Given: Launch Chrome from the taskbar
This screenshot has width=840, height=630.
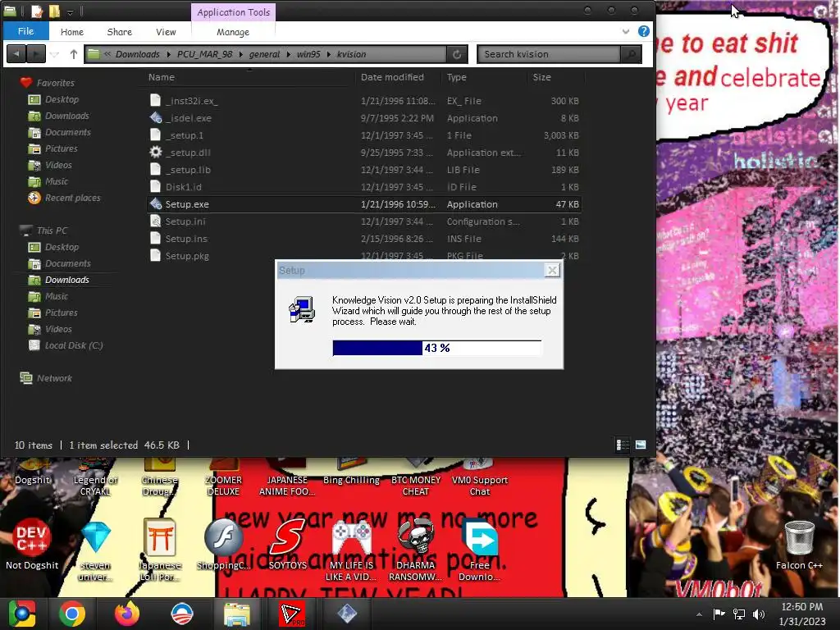Looking at the screenshot, I should point(72,614).
